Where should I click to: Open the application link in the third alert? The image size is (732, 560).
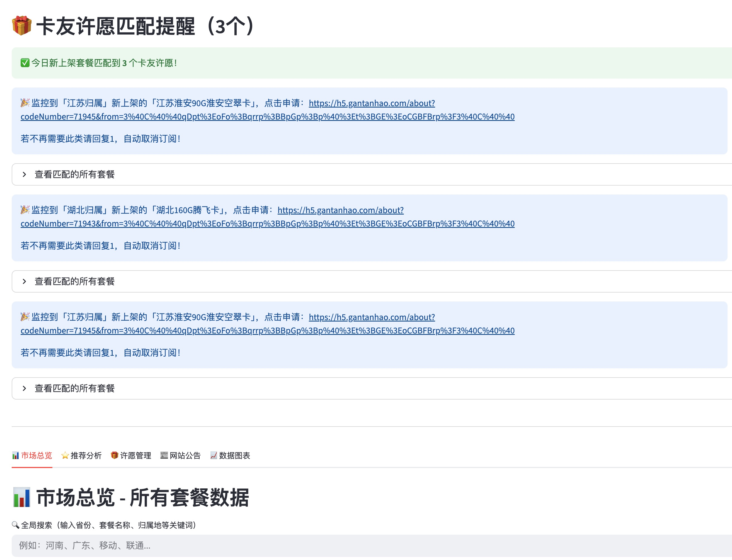coord(372,317)
